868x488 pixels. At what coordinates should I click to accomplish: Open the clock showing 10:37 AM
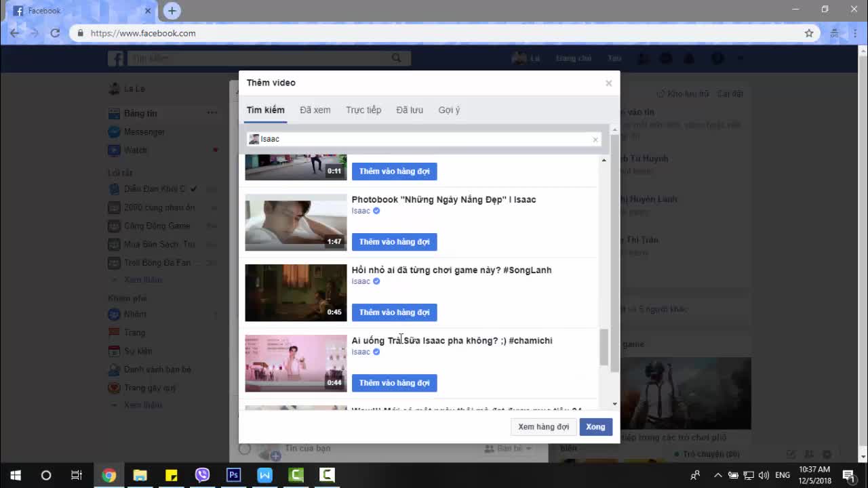coord(814,475)
